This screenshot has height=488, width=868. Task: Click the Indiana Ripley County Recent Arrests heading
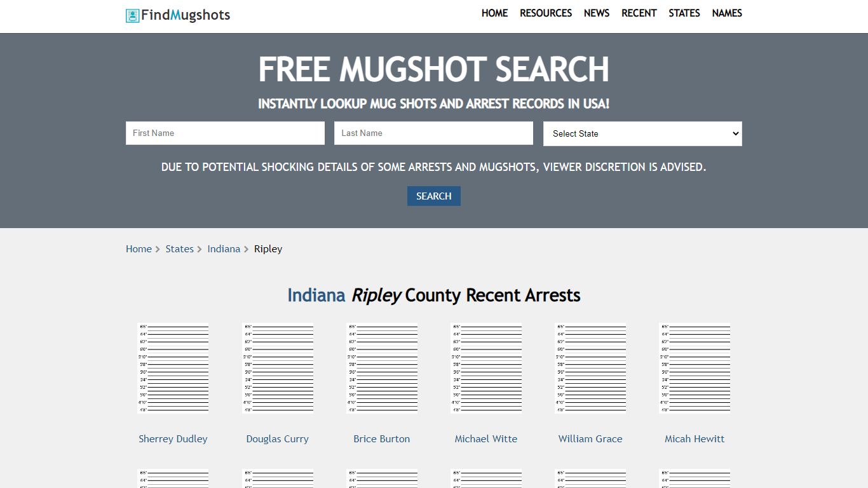click(434, 295)
